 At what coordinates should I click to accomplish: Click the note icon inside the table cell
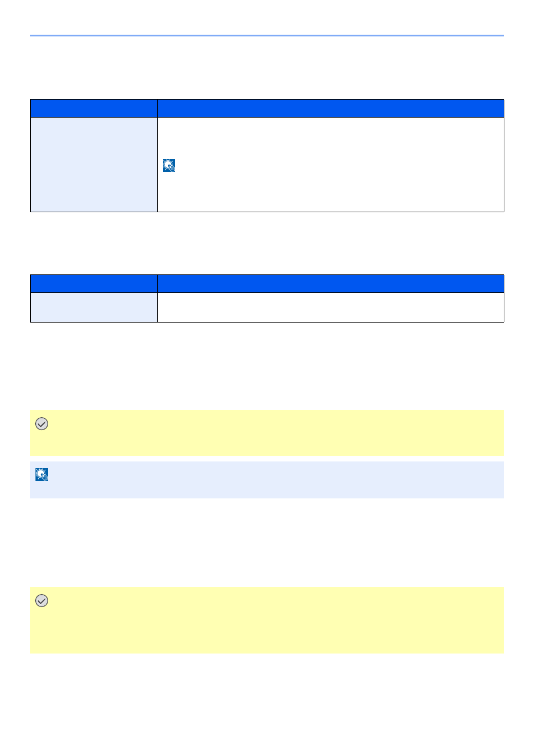point(169,165)
